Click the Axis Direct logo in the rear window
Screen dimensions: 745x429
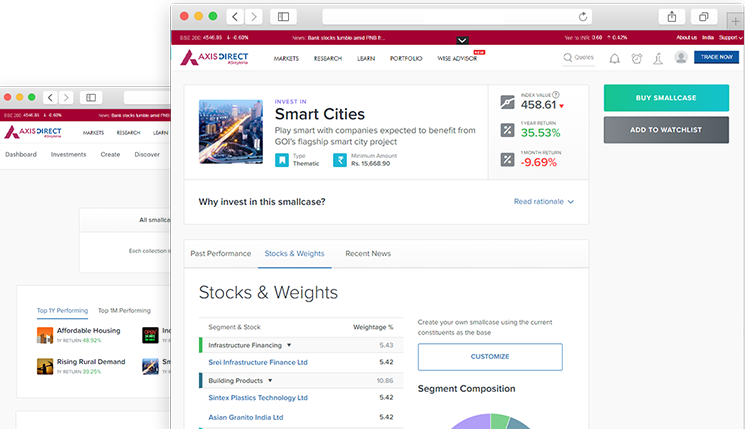(33, 132)
